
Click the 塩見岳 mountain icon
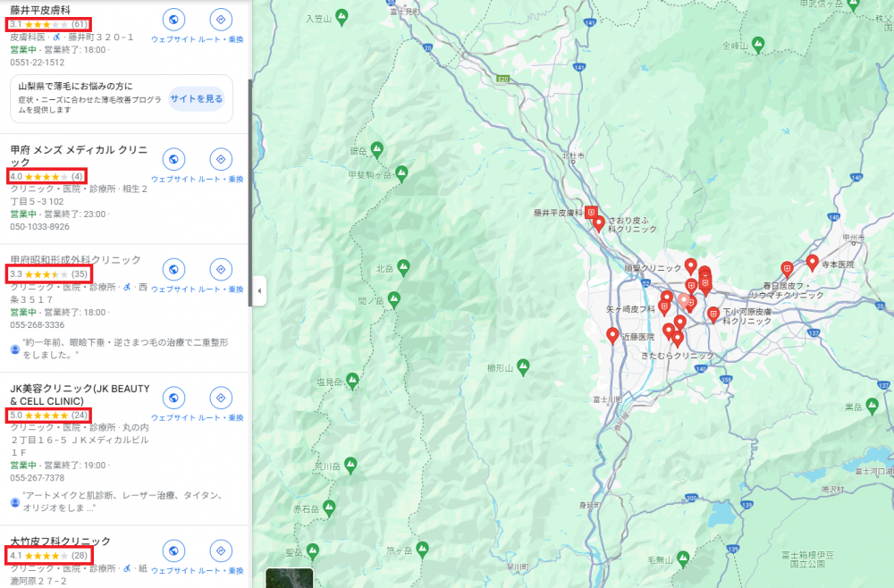352,381
